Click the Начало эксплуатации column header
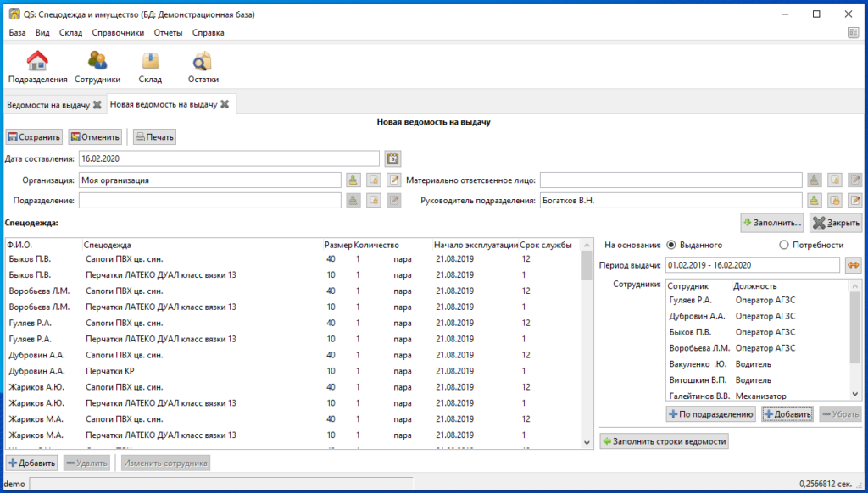This screenshot has height=493, width=868. click(476, 245)
